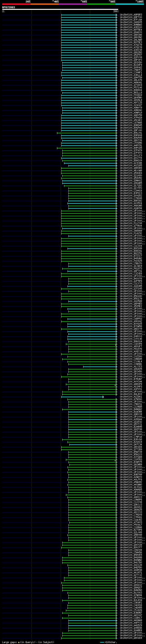The height and width of the screenshot is (644, 146).
Task: Select the UniRef100_Q08062 label
Action: click(x=131, y=67)
